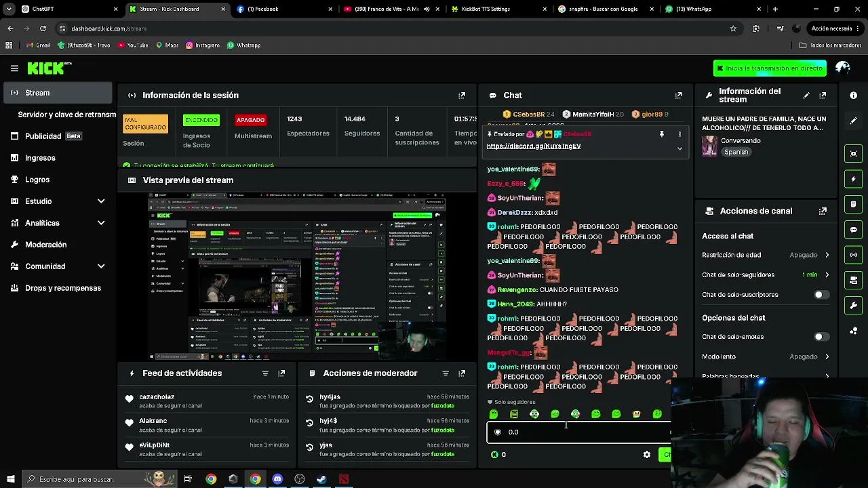Toggle Chat de solo-suscriptores switch
The width and height of the screenshot is (868, 488).
821,295
